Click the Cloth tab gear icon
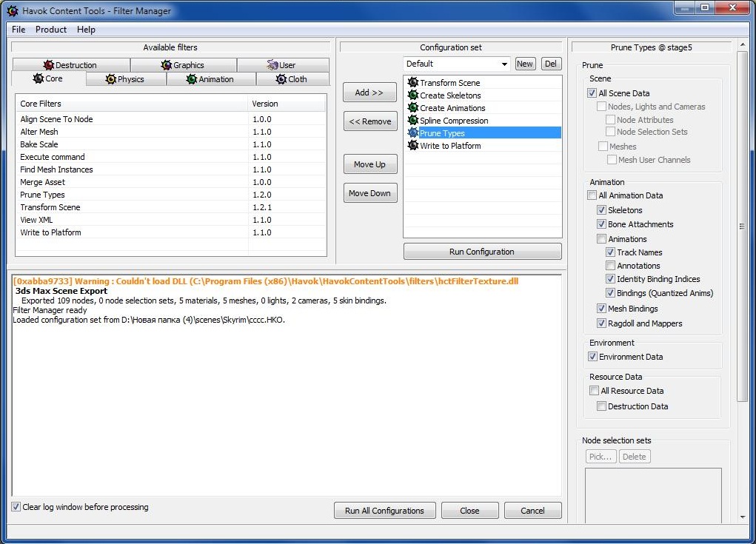The image size is (756, 544). coord(281,79)
